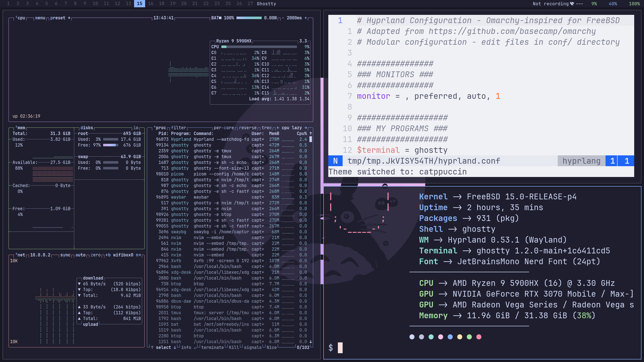Viewport: 644px width, 362px height.
Task: Toggle net auto scaling
Action: (80, 255)
